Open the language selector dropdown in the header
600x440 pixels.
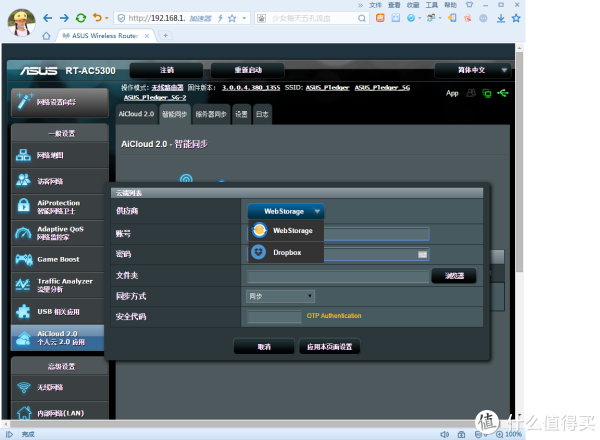pos(473,70)
